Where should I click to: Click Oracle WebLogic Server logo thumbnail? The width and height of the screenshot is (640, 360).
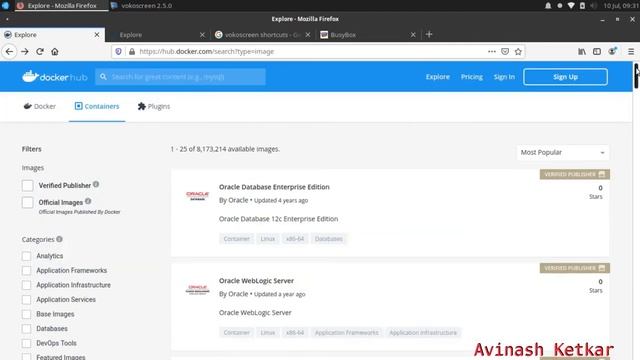pyautogui.click(x=198, y=289)
